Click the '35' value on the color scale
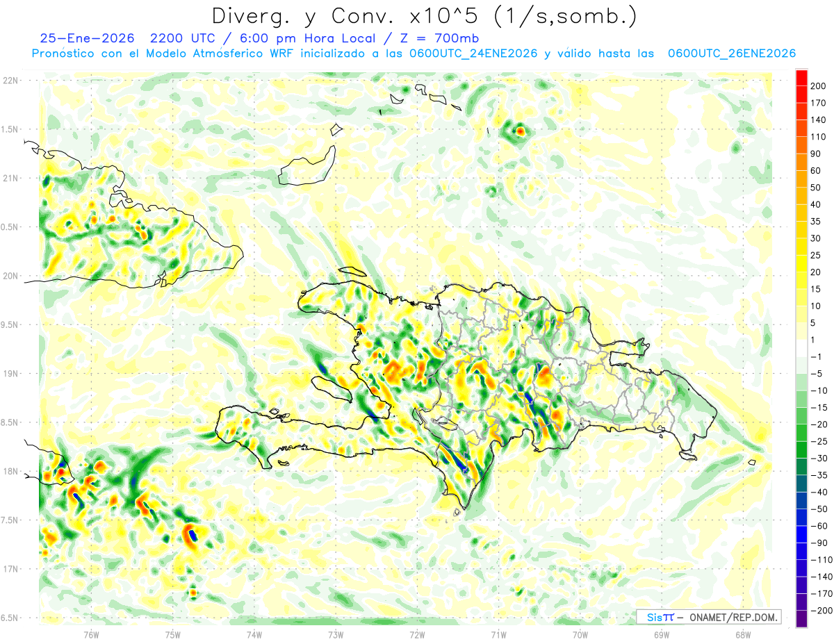 coord(816,222)
